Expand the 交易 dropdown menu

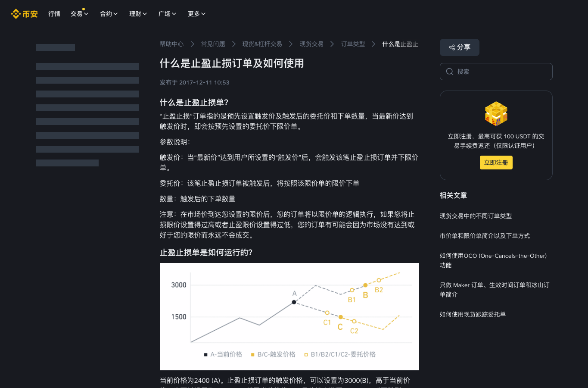tap(80, 14)
